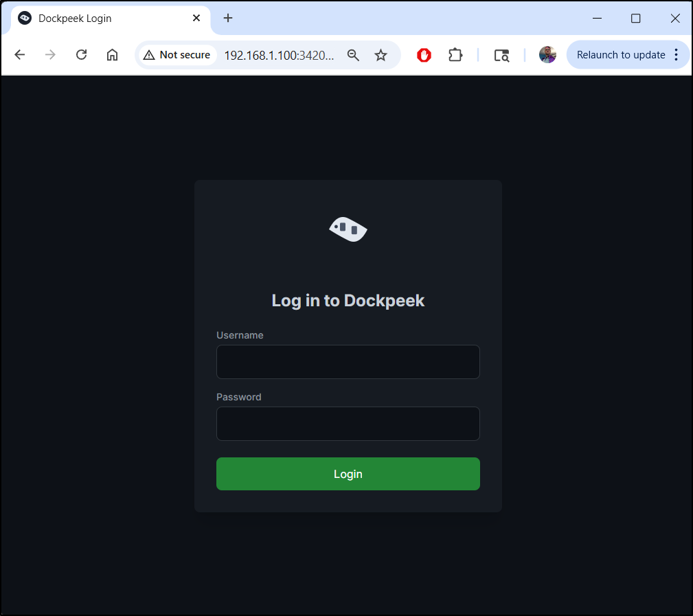The image size is (693, 616).
Task: Open the Chrome three-dot menu
Action: point(677,55)
